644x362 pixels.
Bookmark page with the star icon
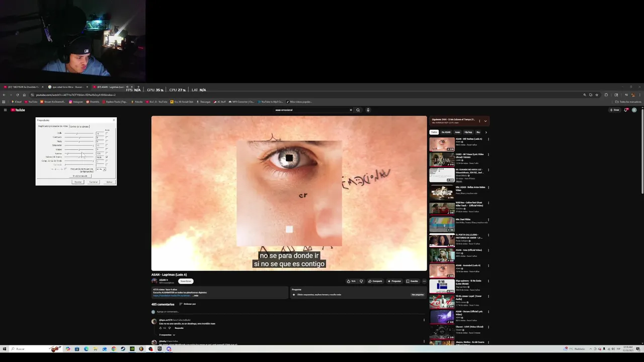click(597, 95)
